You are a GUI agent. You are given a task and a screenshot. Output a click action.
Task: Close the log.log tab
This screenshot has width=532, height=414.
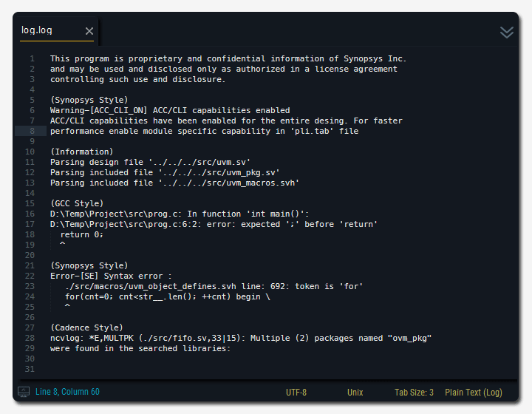[x=89, y=31]
